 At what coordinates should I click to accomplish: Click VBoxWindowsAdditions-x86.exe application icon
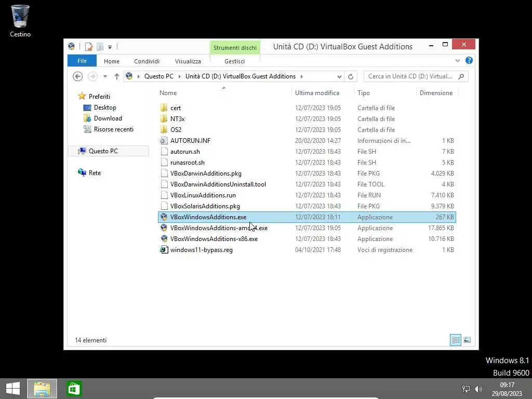coord(164,239)
